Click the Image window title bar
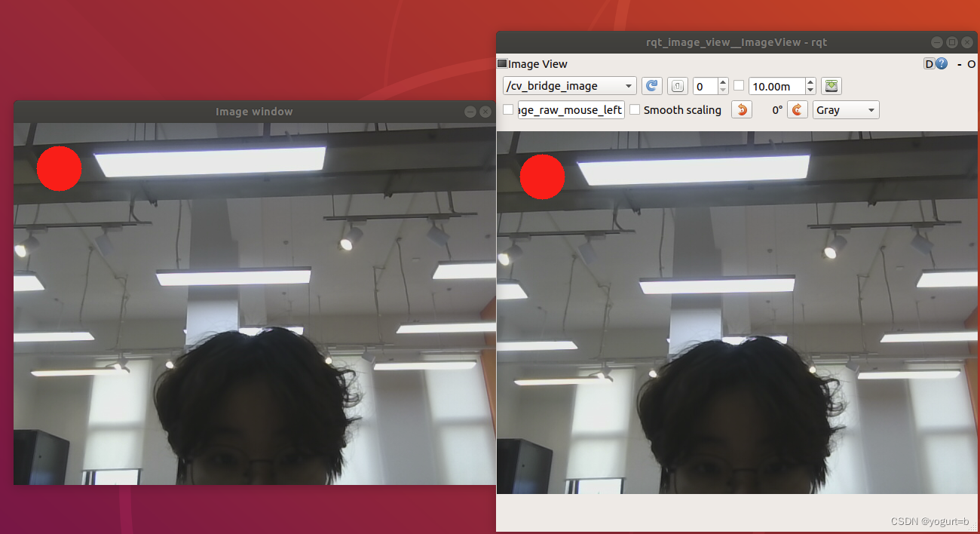This screenshot has width=980, height=534. pyautogui.click(x=255, y=112)
